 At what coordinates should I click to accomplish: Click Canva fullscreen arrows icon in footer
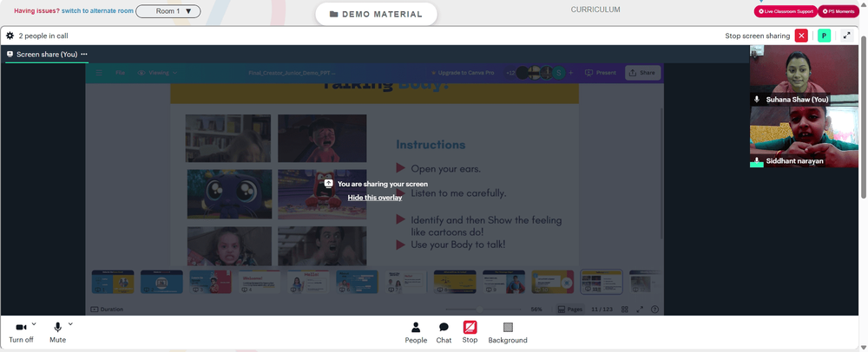click(640, 310)
